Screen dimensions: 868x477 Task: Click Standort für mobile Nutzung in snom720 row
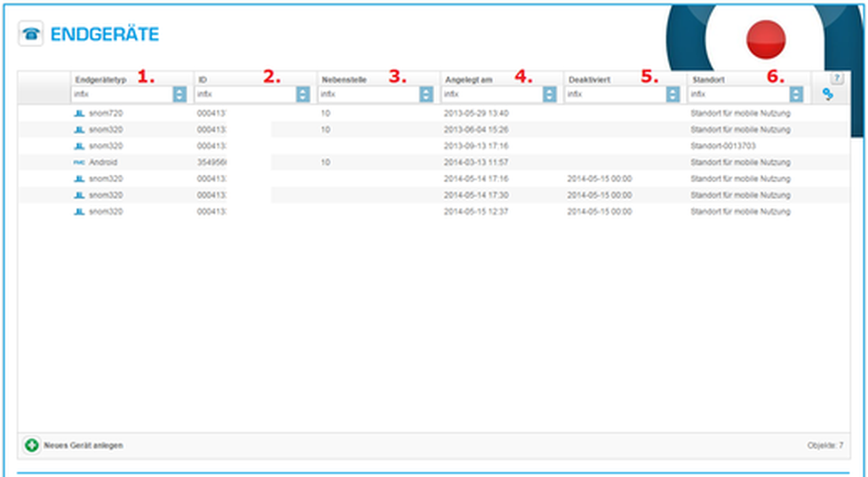point(741,114)
